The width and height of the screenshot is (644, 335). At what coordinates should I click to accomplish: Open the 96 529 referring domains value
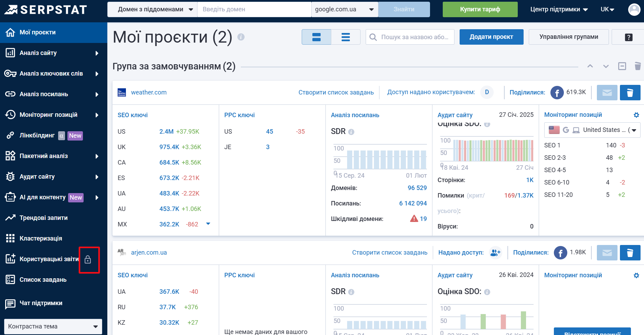point(417,188)
